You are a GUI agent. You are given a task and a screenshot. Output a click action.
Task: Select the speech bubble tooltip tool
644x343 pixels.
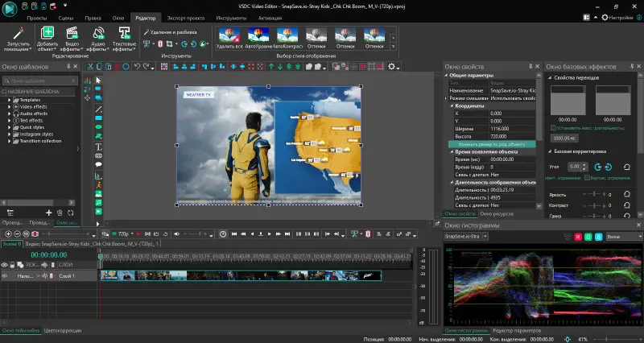(98, 164)
